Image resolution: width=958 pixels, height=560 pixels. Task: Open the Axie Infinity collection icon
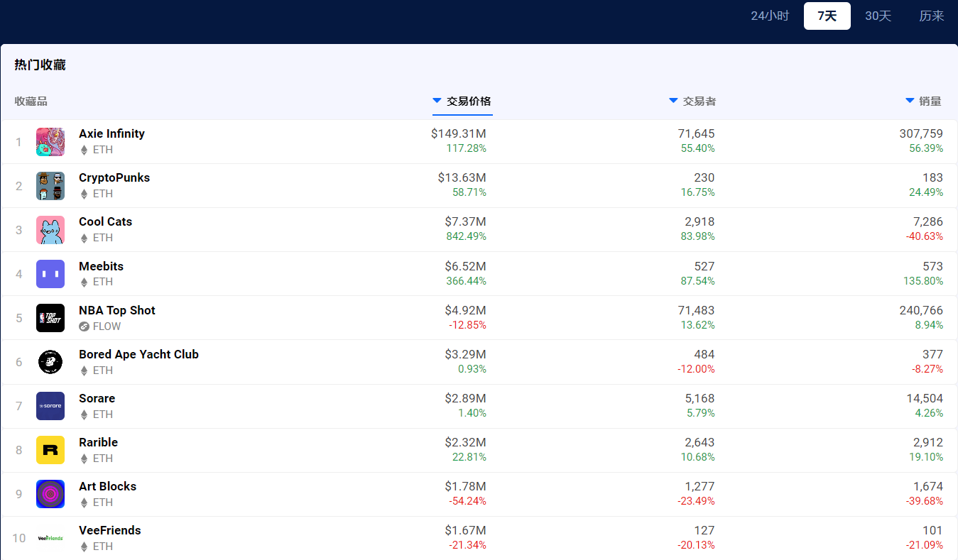tap(50, 142)
